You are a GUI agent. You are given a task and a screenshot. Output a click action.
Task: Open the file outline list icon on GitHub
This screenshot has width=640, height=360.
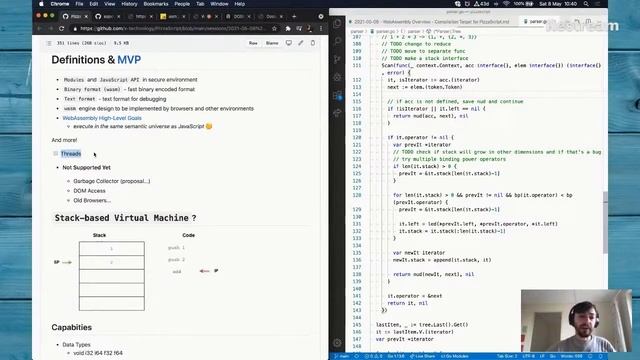49,43
